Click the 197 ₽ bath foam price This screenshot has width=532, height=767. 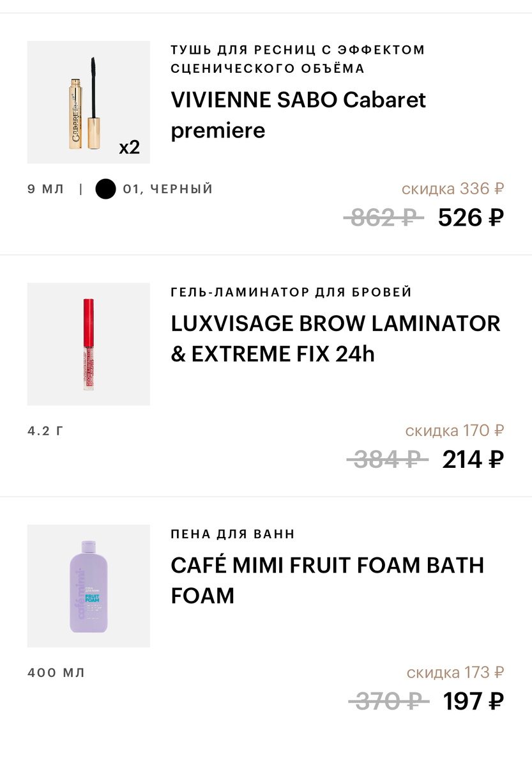coord(473,701)
